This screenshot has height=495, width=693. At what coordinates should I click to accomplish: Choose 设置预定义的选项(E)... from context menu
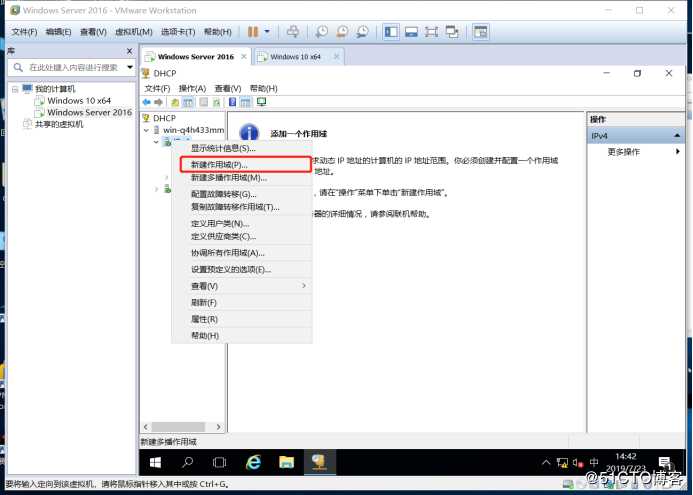(242, 269)
